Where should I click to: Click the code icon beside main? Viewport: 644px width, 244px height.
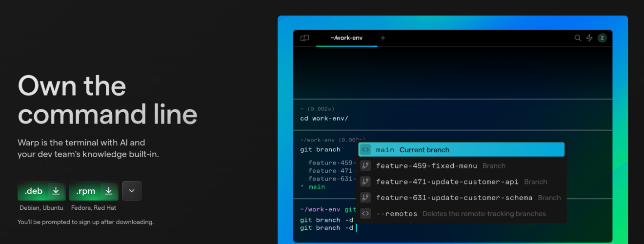(366, 150)
